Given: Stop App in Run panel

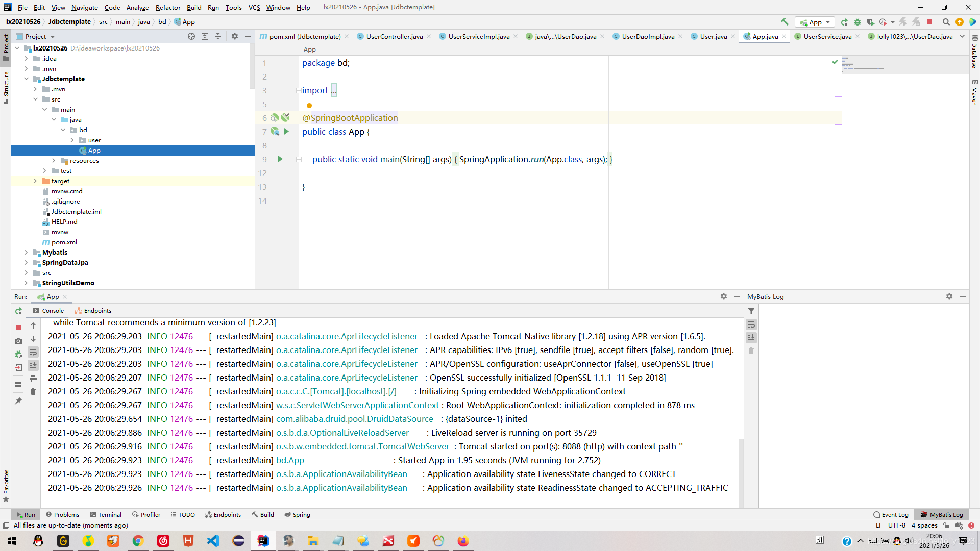Looking at the screenshot, I should (x=18, y=327).
